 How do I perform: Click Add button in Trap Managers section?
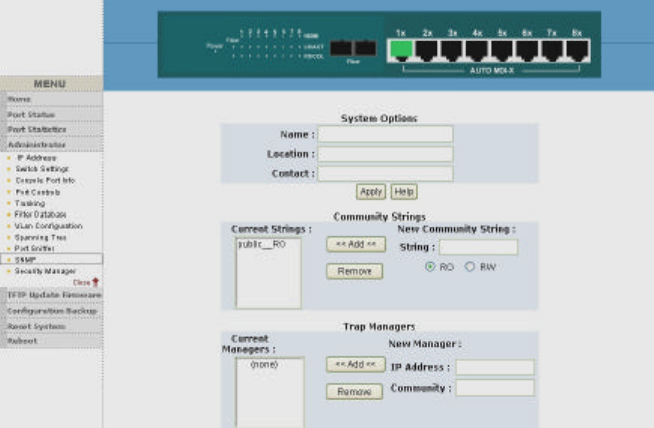355,365
